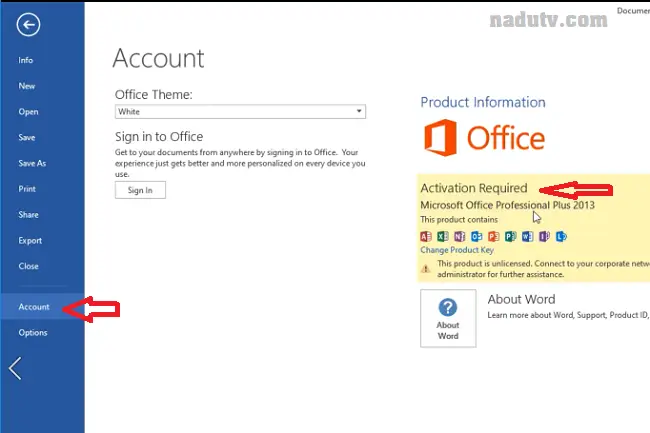
Task: Click the Lync app icon
Action: (x=561, y=236)
